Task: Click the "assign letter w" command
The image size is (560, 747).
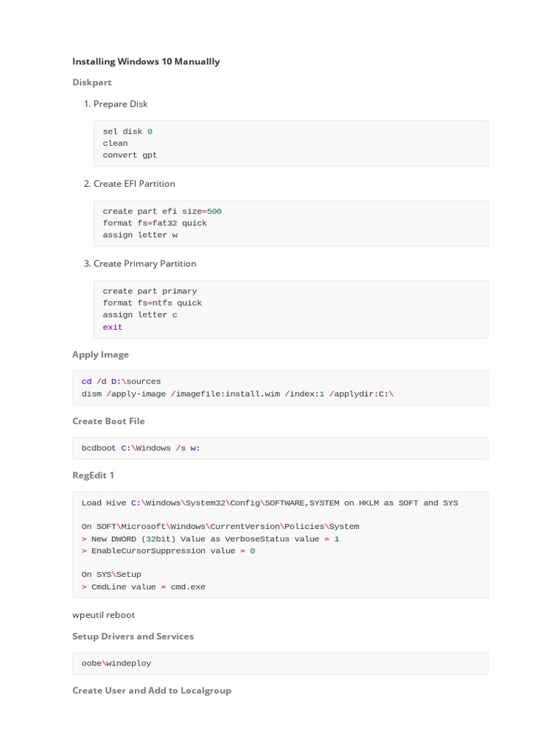Action: [x=140, y=235]
